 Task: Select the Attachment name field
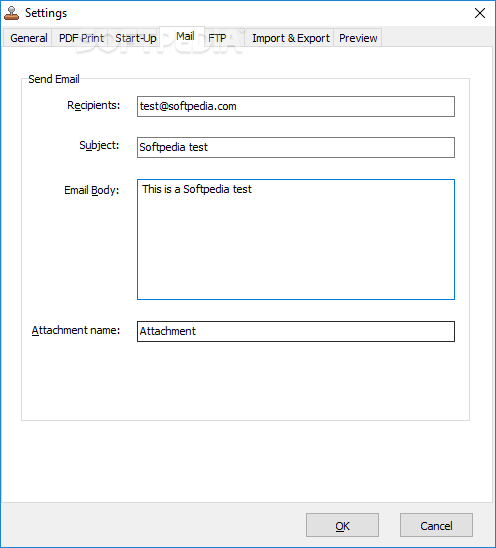click(x=296, y=331)
